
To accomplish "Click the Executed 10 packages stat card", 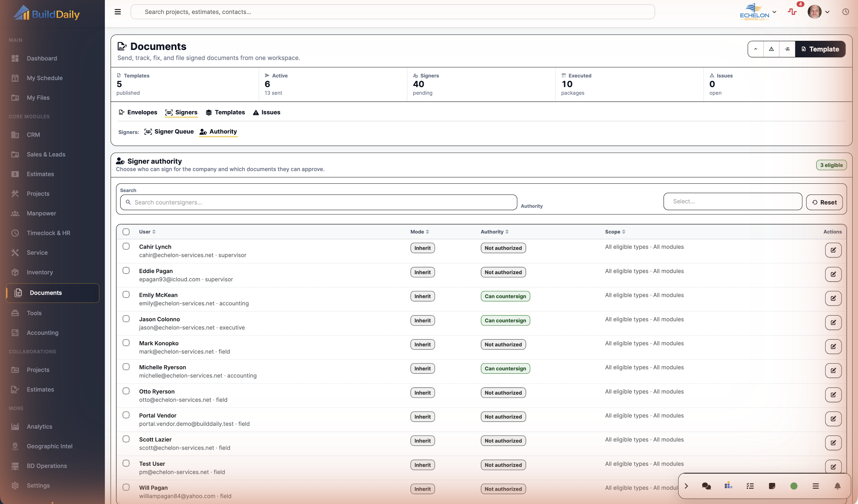I will [x=629, y=84].
